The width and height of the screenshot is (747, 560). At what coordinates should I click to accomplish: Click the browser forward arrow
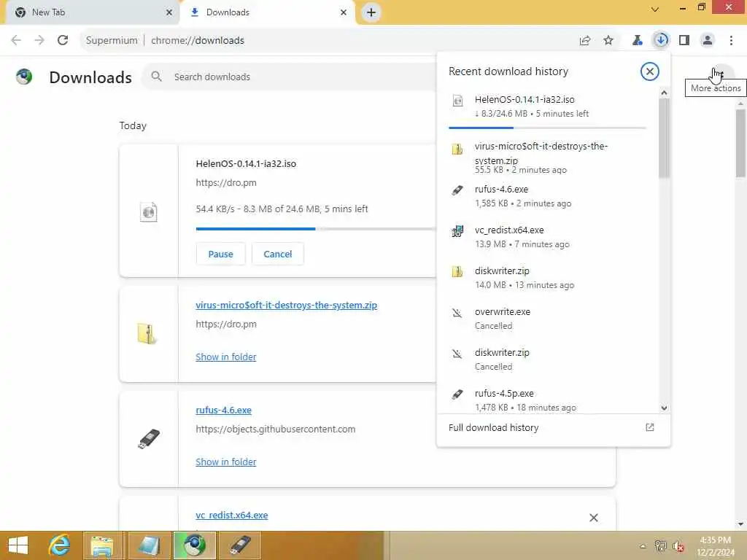click(39, 40)
